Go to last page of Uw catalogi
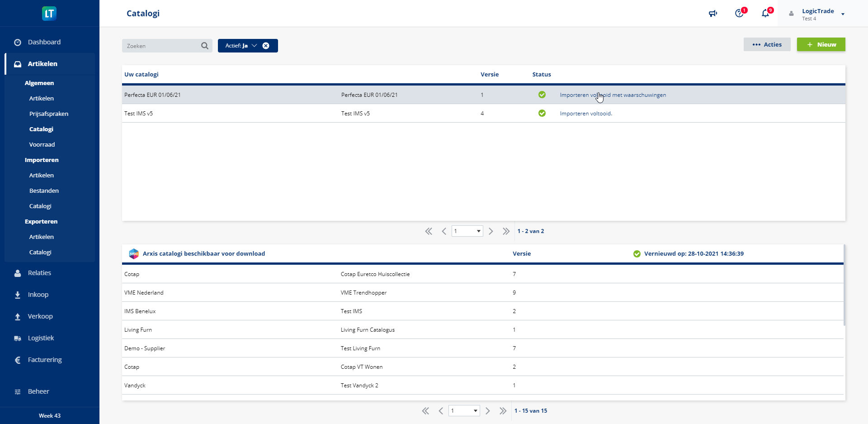This screenshot has width=868, height=424. coord(506,231)
